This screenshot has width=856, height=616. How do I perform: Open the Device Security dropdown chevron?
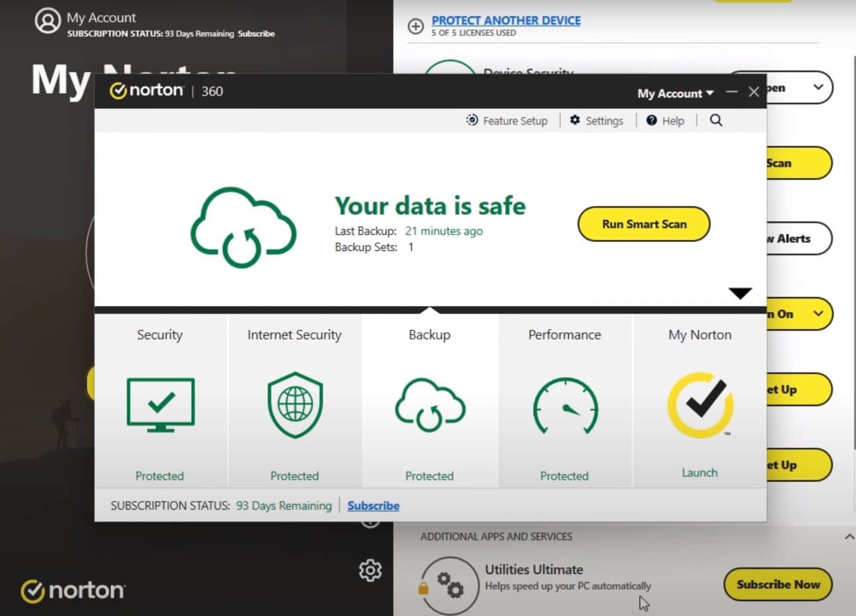click(x=818, y=87)
